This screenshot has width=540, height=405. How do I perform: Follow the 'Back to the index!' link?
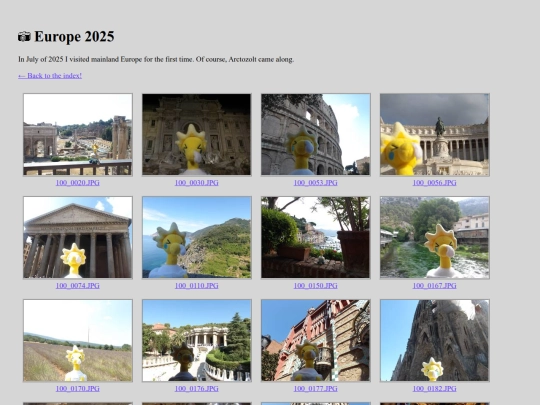click(50, 75)
